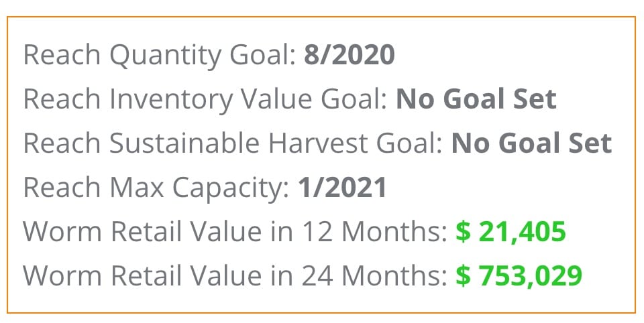This screenshot has width=644, height=323.
Task: Click the green dollar sign before 753,029
Action: [x=464, y=275]
